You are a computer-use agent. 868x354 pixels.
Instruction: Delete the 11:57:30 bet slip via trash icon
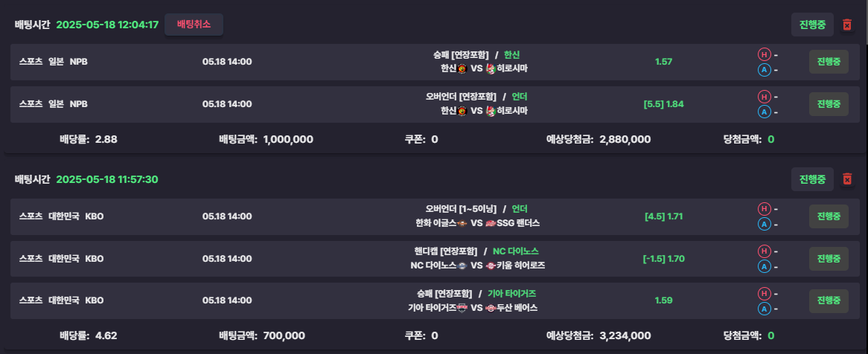click(846, 179)
